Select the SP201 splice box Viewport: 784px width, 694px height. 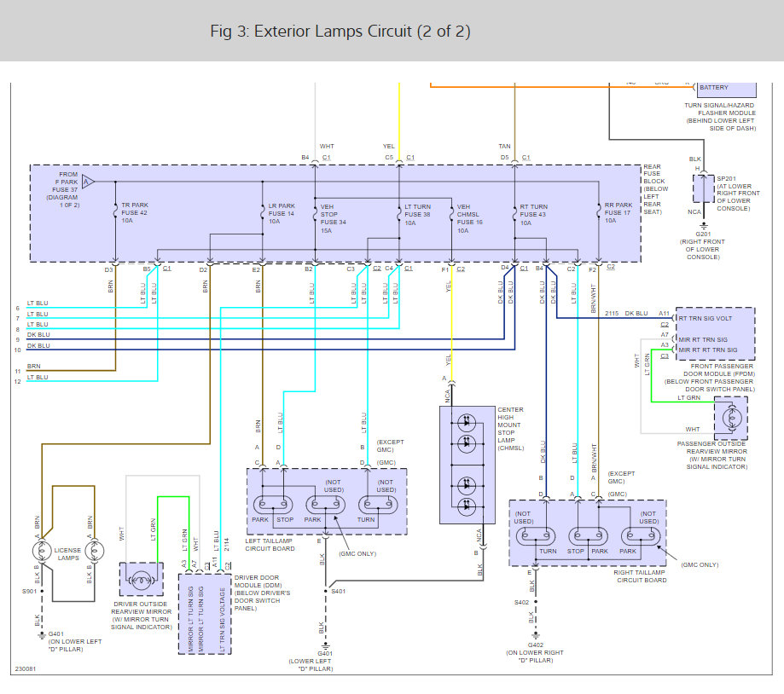[696, 182]
